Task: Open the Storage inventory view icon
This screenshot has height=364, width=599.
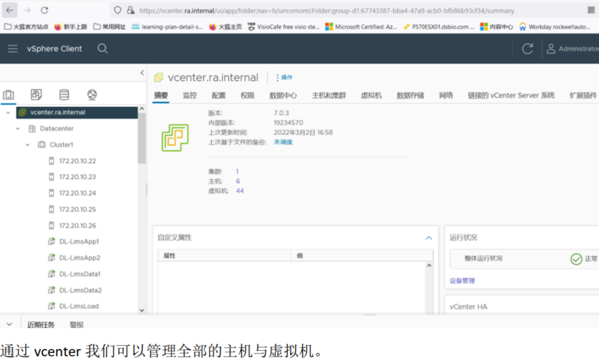Action: 64,95
